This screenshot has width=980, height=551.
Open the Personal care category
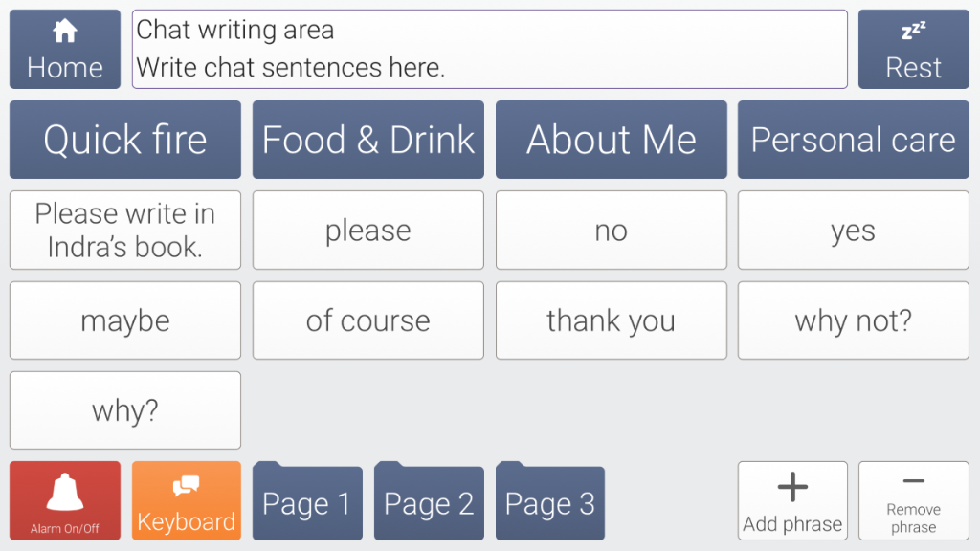[853, 140]
